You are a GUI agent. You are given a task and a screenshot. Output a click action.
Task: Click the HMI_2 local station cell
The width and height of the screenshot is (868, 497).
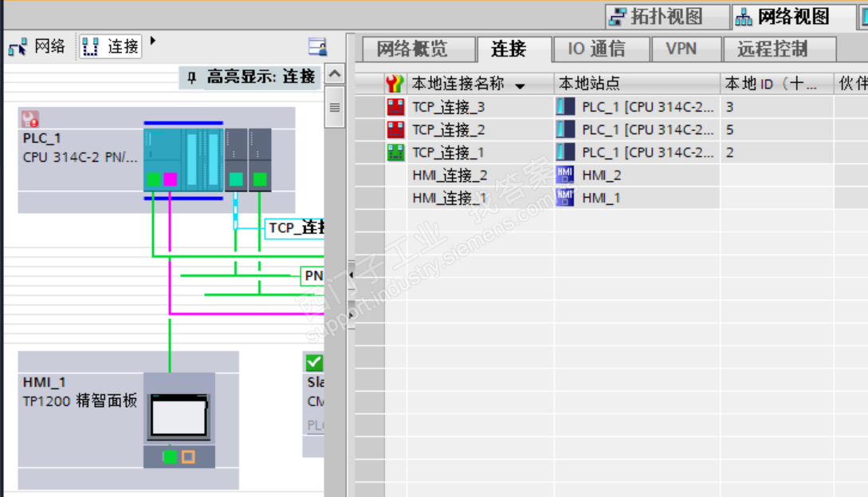click(x=637, y=176)
